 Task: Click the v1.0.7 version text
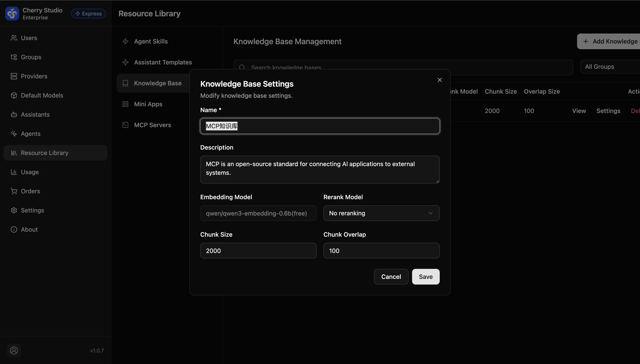tap(97, 351)
